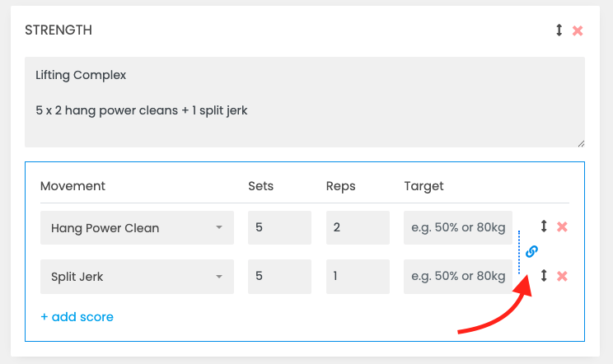Viewport: 613px width, 364px height.
Task: Click the Sets field for Split Jerk
Action: (279, 277)
